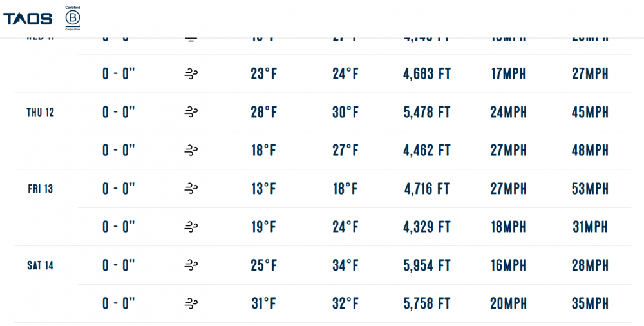Screen dimensions: 644x326
Task: Click the wind icon in the FRI 13 row
Action: (x=191, y=189)
